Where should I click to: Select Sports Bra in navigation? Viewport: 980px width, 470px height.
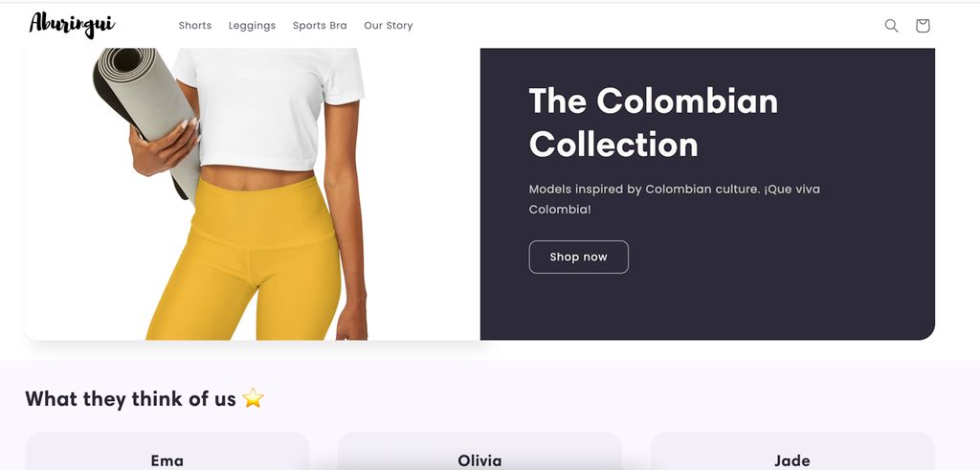click(x=320, y=26)
